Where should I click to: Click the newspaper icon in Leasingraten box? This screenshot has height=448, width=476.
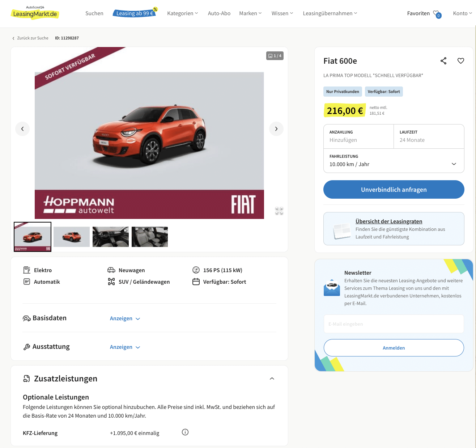coord(342,231)
